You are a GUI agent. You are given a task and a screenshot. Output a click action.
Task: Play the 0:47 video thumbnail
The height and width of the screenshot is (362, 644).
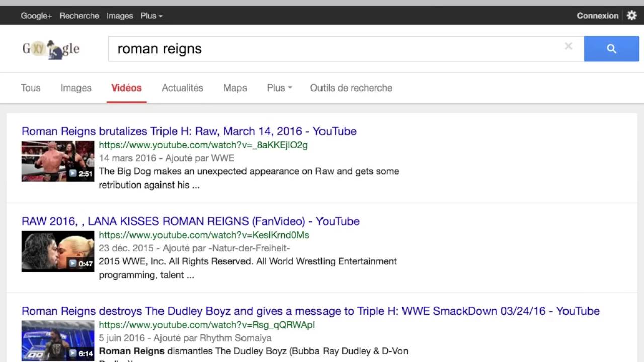click(58, 251)
